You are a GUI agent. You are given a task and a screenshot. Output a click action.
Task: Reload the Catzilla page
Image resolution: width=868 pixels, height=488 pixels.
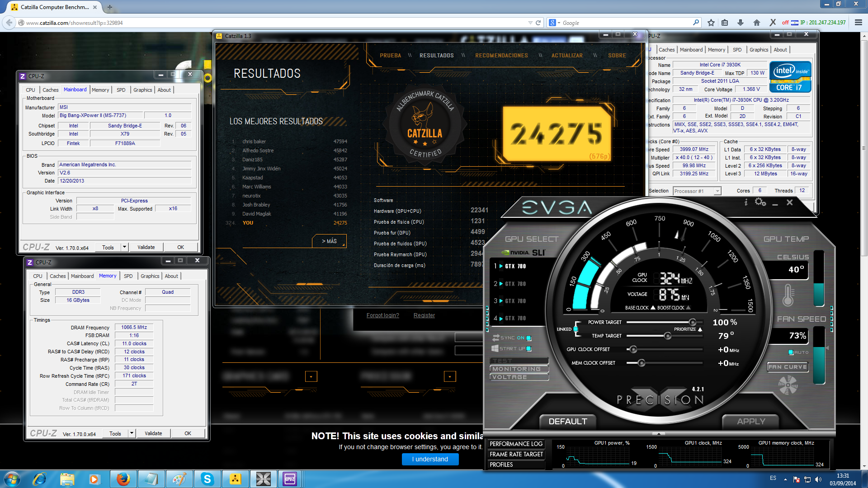(538, 23)
